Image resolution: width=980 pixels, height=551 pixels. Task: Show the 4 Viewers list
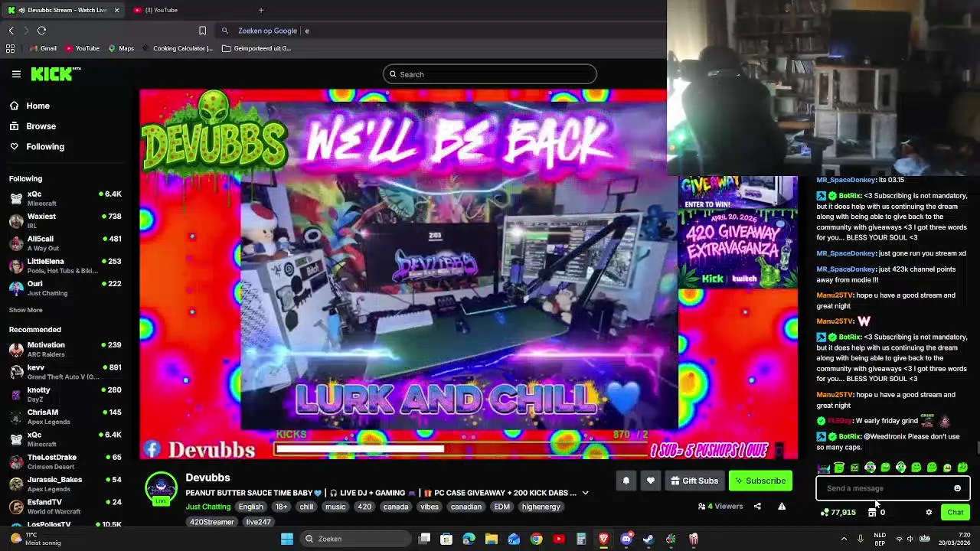click(x=720, y=506)
